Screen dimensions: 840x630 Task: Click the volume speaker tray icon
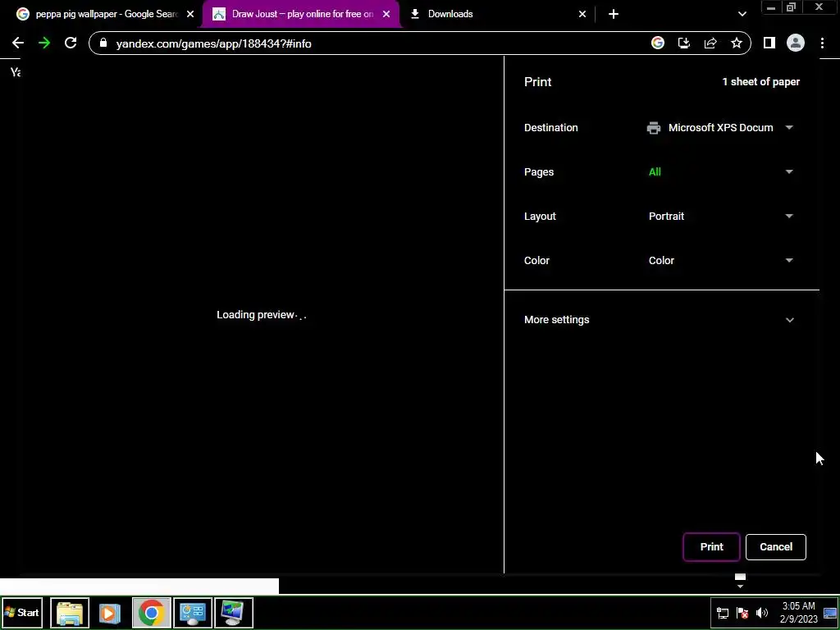point(762,613)
